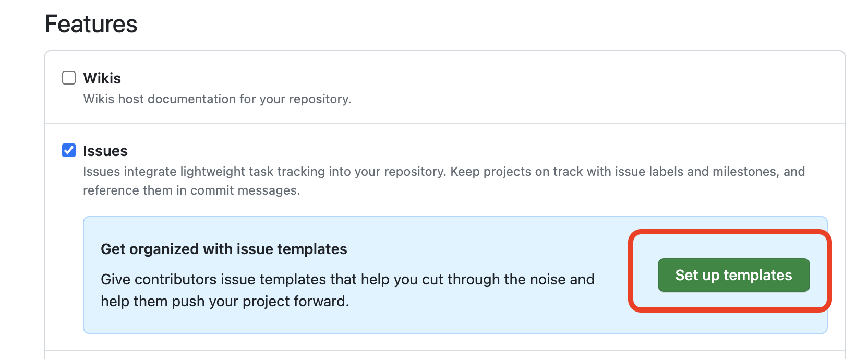
Task: Enable the Wikis checkbox
Action: tap(69, 78)
